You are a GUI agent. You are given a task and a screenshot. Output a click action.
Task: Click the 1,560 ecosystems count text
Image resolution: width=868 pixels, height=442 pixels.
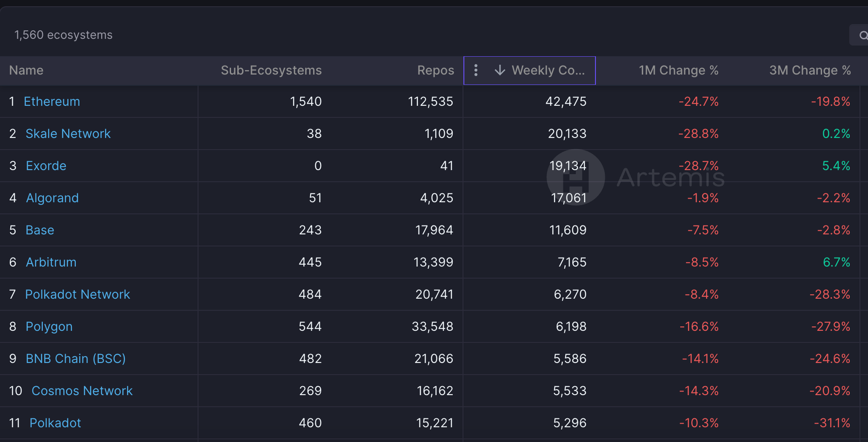point(63,35)
